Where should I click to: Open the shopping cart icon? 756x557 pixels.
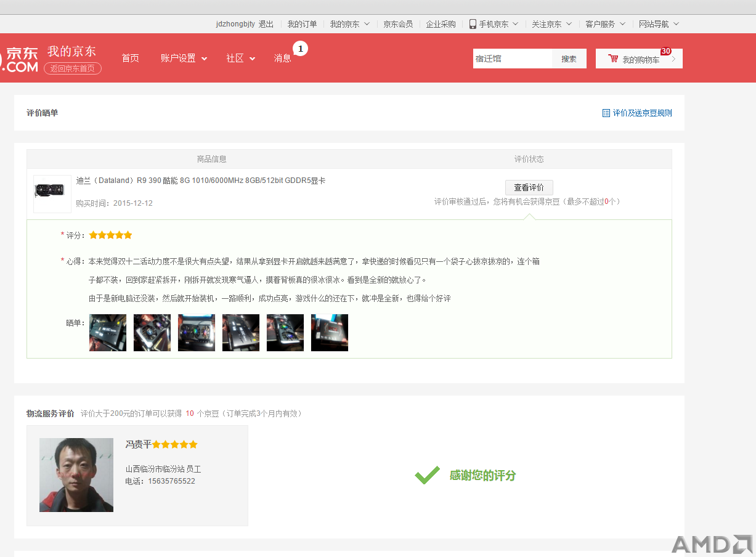[613, 59]
